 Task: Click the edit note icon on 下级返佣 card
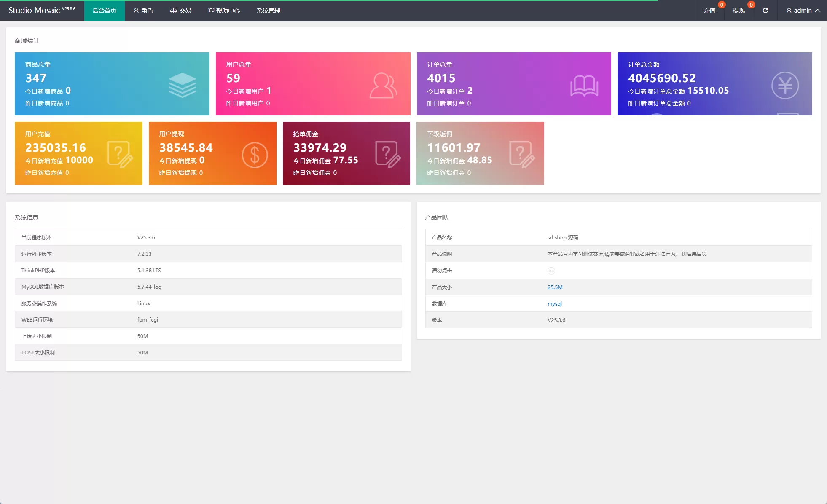[522, 155]
